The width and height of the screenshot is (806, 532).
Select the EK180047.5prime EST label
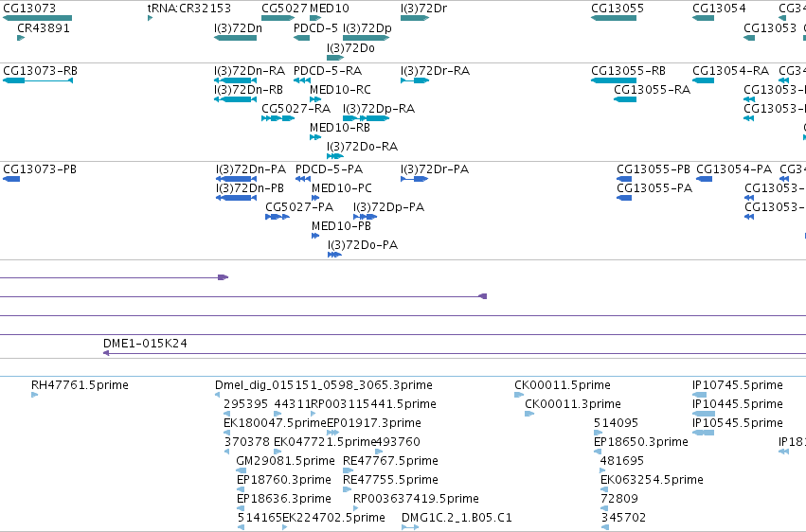[x=275, y=423]
